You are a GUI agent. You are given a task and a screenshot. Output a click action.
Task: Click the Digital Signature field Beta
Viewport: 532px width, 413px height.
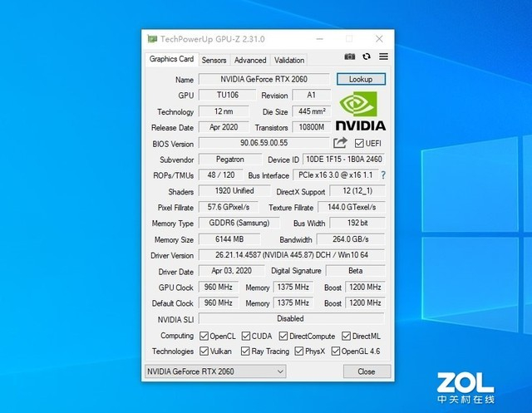[x=355, y=271]
